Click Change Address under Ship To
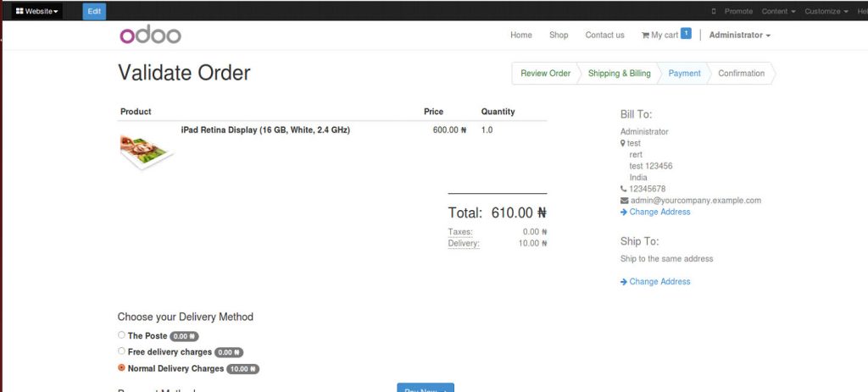 coord(659,281)
